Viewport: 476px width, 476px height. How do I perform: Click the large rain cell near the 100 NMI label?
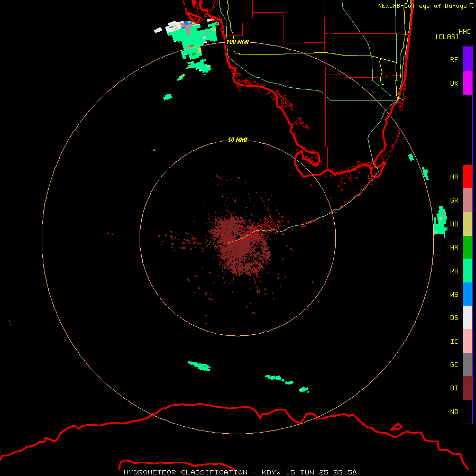click(x=192, y=40)
